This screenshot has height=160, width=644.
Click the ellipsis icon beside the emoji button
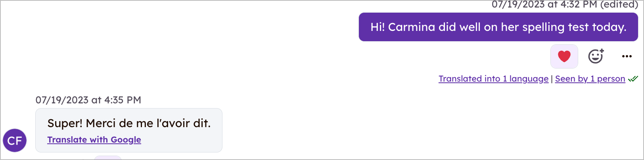click(627, 56)
